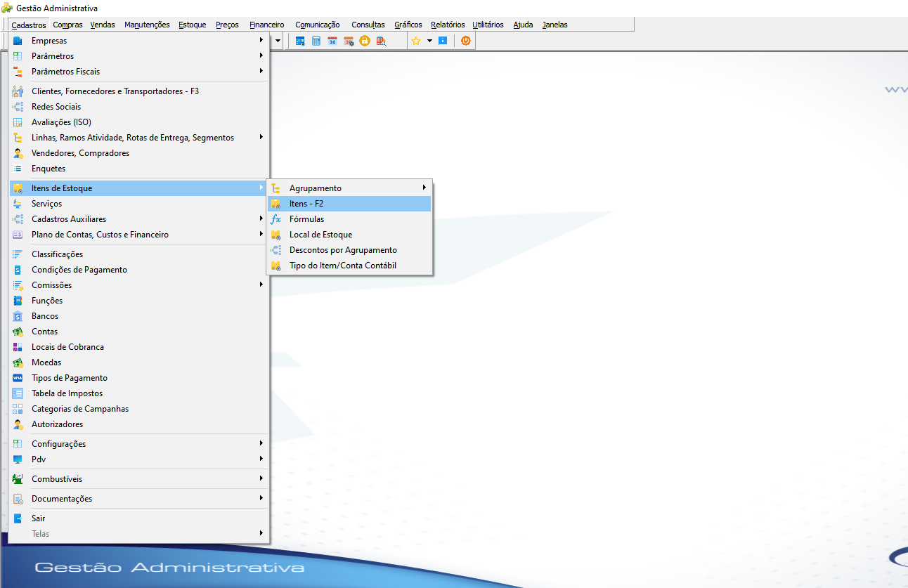The height and width of the screenshot is (588, 908).
Task: Click the Fórmulas fx icon
Action: 276,219
